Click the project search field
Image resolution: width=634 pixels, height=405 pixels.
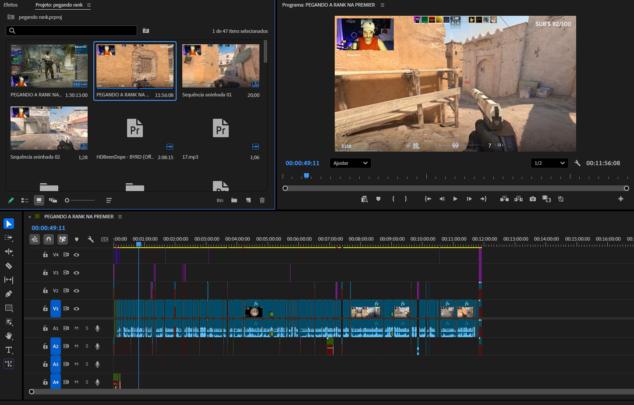point(70,31)
